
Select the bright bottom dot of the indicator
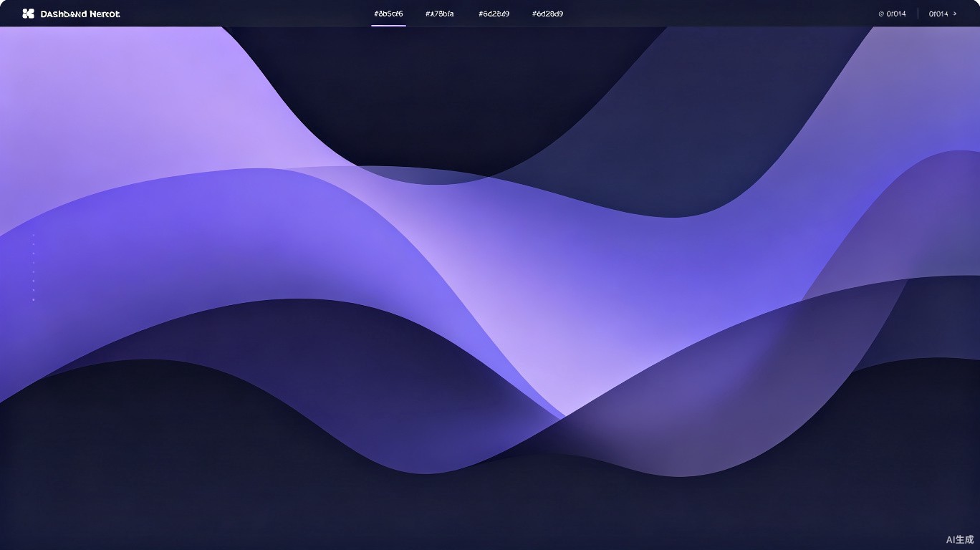click(x=34, y=299)
